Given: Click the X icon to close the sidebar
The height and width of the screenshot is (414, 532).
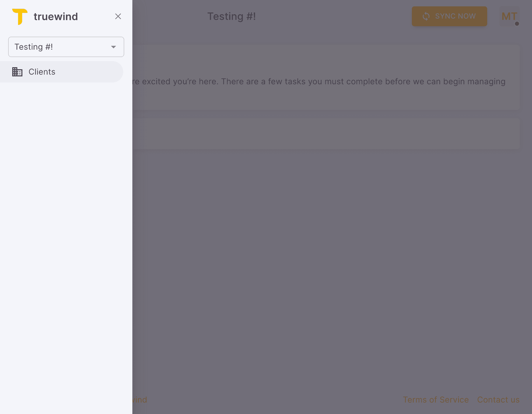Looking at the screenshot, I should (118, 16).
